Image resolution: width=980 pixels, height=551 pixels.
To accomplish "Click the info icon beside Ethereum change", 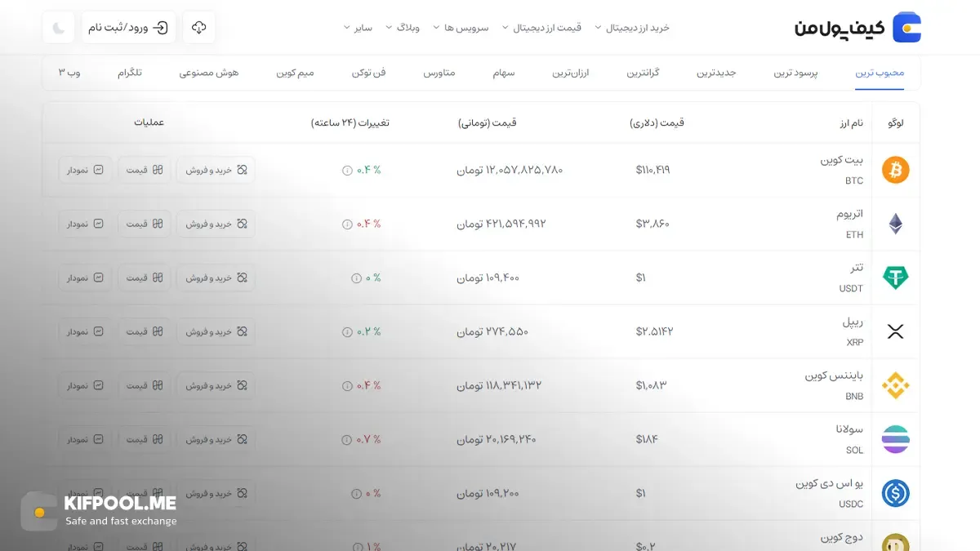I will pyautogui.click(x=347, y=224).
